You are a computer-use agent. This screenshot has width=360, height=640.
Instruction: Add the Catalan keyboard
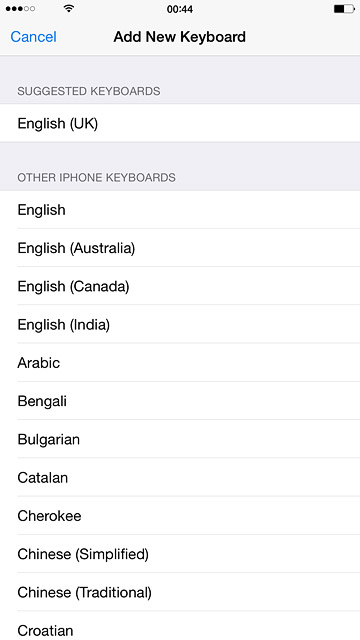(x=180, y=478)
